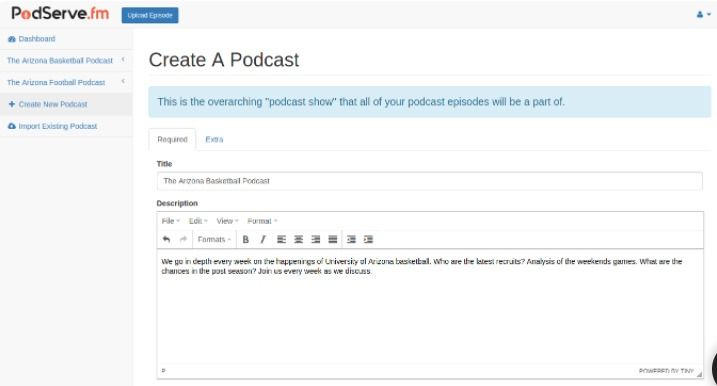Redo the last edit
717x386 pixels.
pos(183,239)
